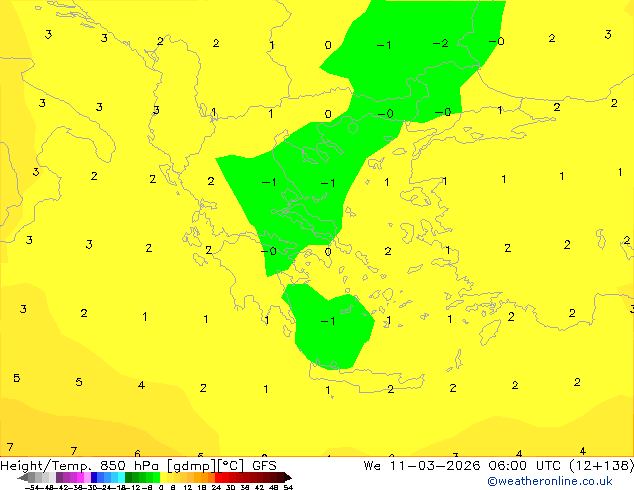The height and width of the screenshot is (490, 634).
Task: Click the '11-03-2026' forecast date text
Action: tap(435, 466)
